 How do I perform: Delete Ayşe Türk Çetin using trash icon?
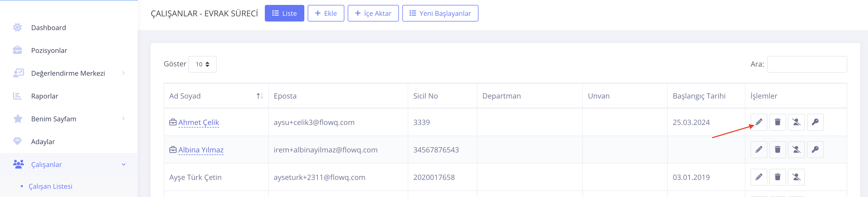[777, 177]
